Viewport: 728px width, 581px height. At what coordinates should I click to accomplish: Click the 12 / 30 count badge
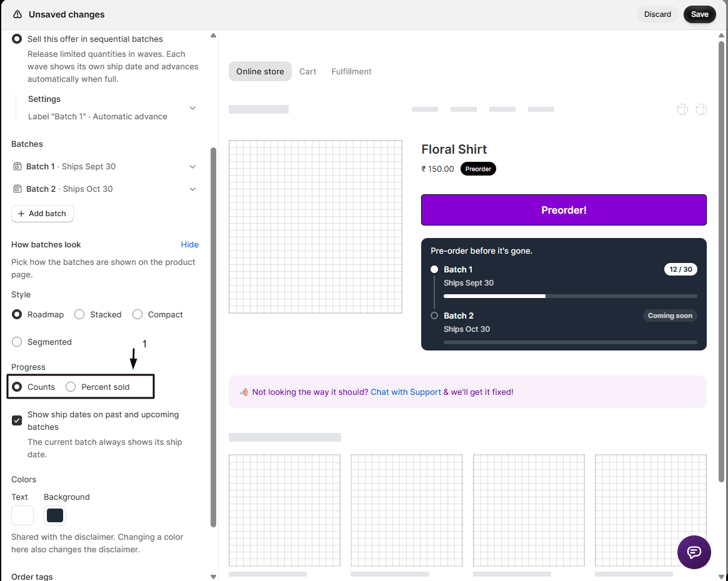(x=681, y=269)
